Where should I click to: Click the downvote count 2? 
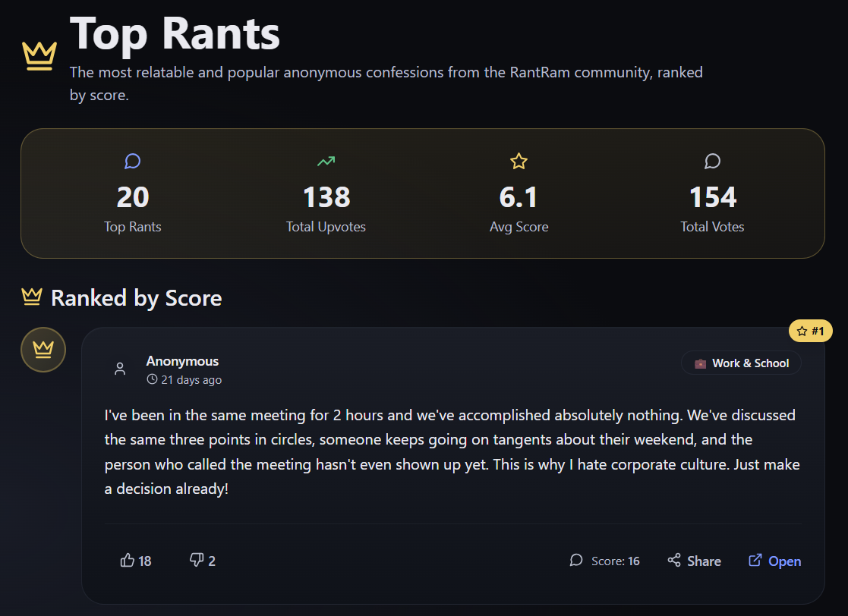pyautogui.click(x=212, y=561)
